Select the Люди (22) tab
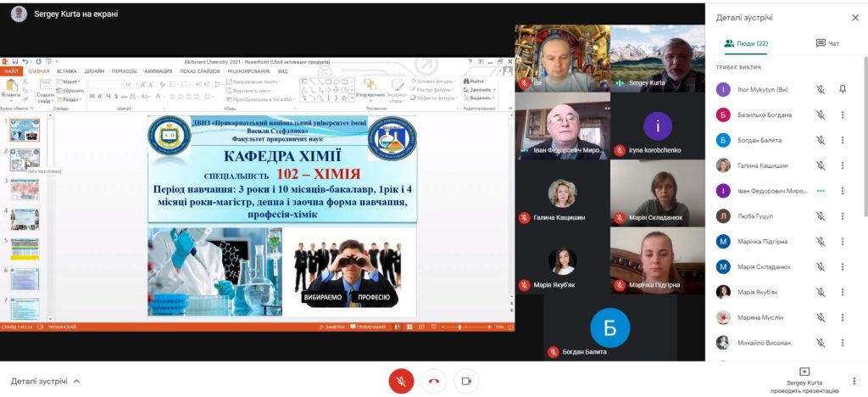Screen dimensions: 868x397 coord(746,43)
